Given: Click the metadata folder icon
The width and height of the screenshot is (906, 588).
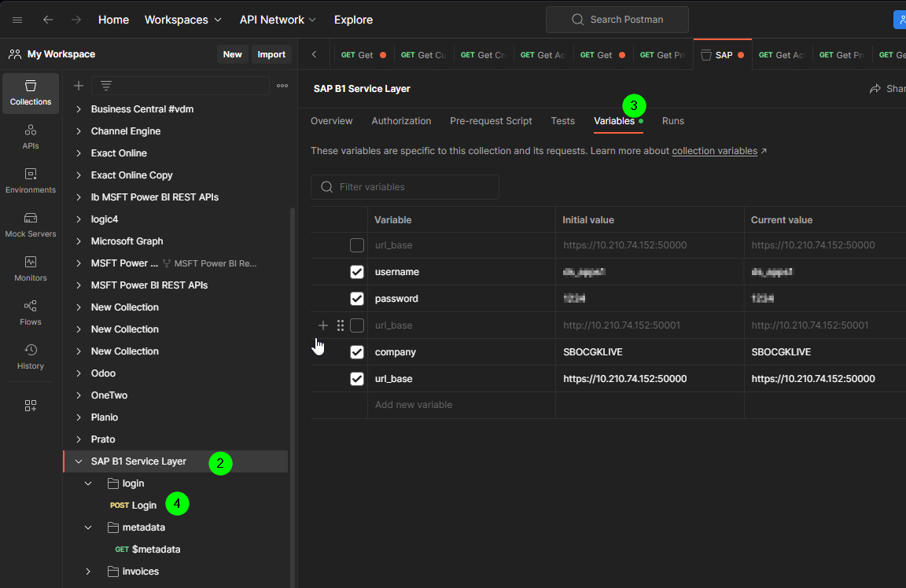Looking at the screenshot, I should tap(113, 527).
